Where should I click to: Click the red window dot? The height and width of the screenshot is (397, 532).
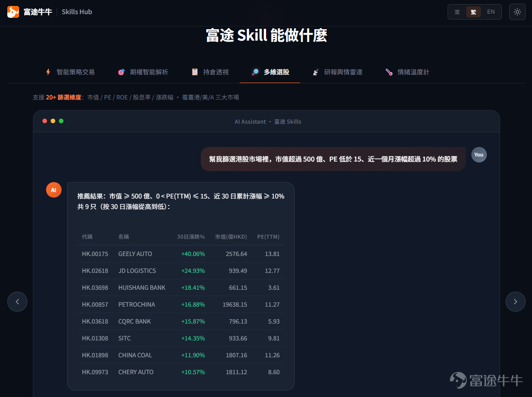click(x=44, y=121)
